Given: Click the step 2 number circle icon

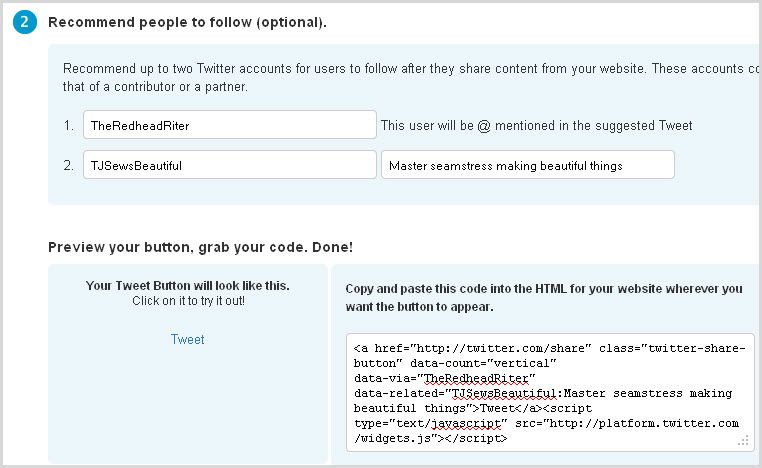Looking at the screenshot, I should coord(25,21).
